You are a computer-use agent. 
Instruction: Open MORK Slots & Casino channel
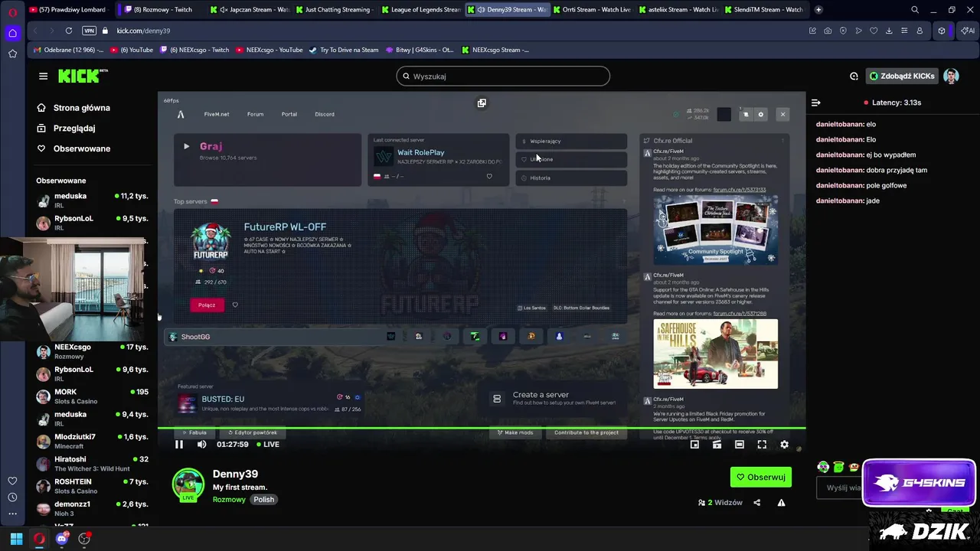pos(92,396)
